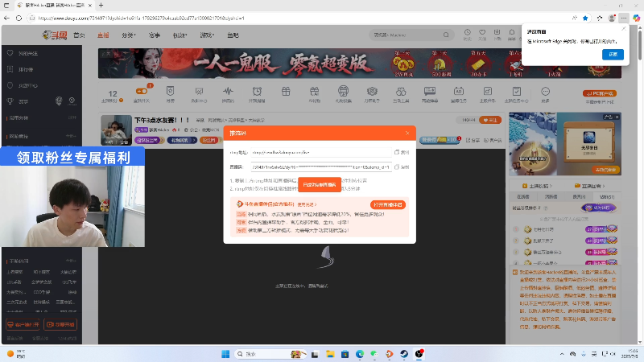Open the alarm clock tool icon
The height and width of the screenshot is (362, 644).
coord(257,91)
